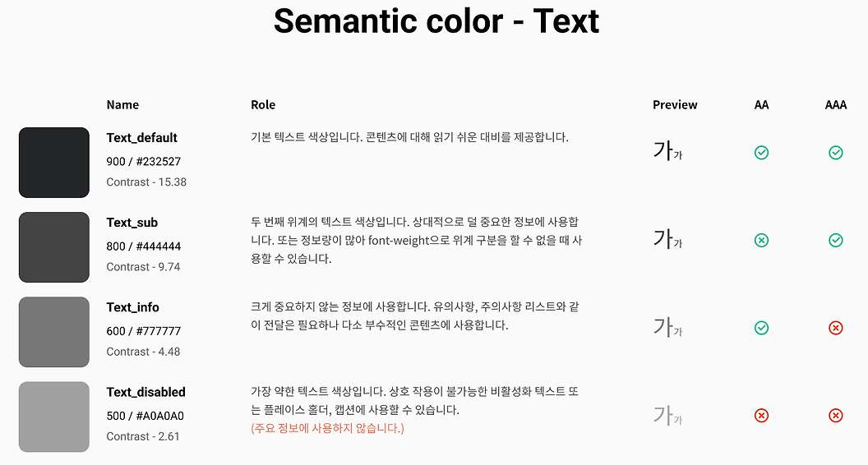Choose the Text_disabled #A0A0A0 swatch

click(54, 417)
